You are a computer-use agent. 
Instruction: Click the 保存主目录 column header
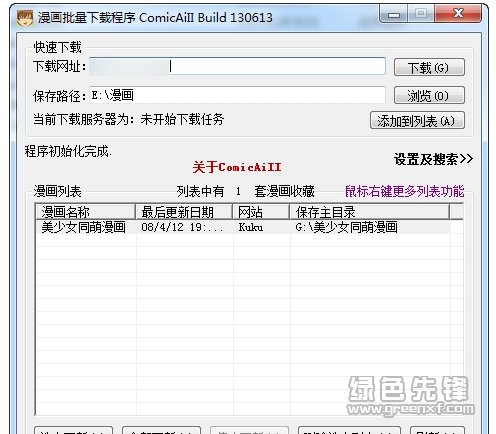[369, 212]
